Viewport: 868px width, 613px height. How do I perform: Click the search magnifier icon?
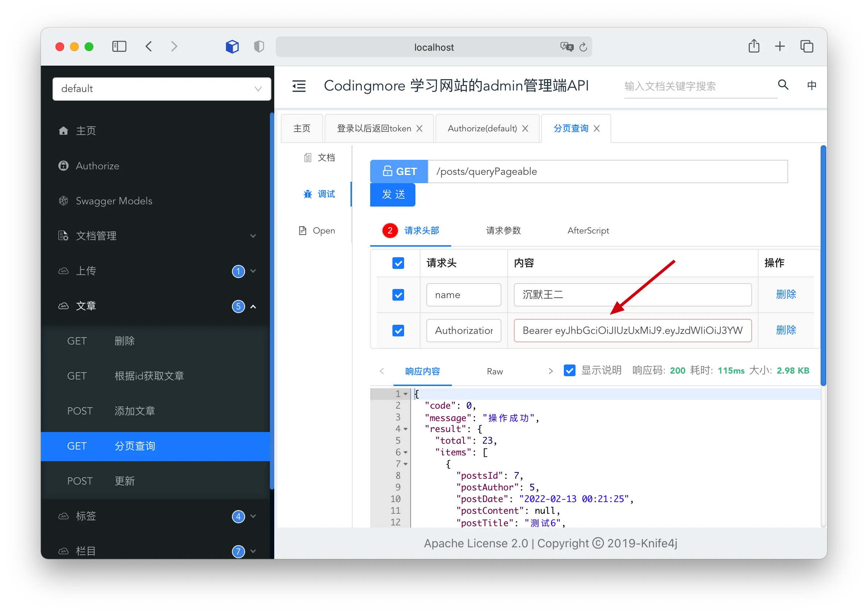pyautogui.click(x=783, y=85)
